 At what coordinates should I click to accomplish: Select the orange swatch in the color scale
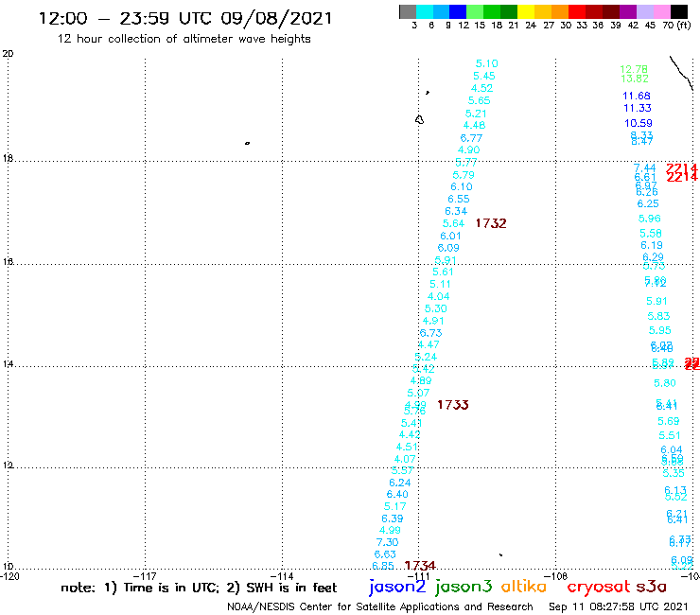(560, 11)
